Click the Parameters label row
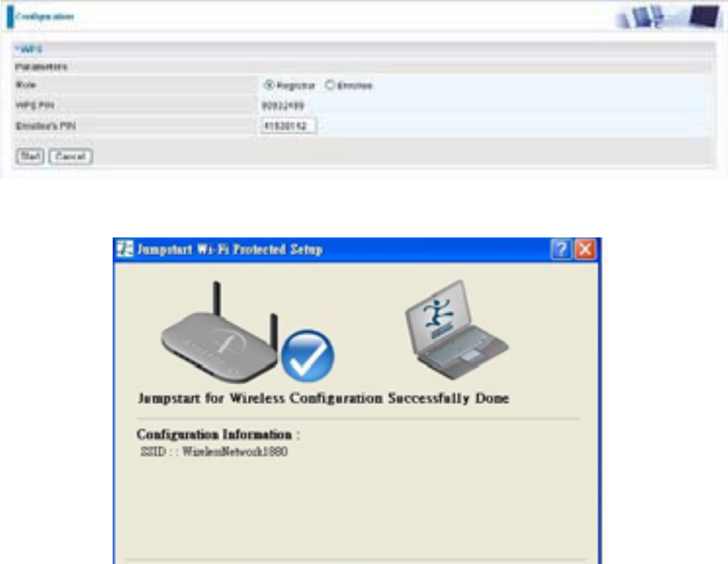Screen dimensions: 728x564 tap(363, 67)
